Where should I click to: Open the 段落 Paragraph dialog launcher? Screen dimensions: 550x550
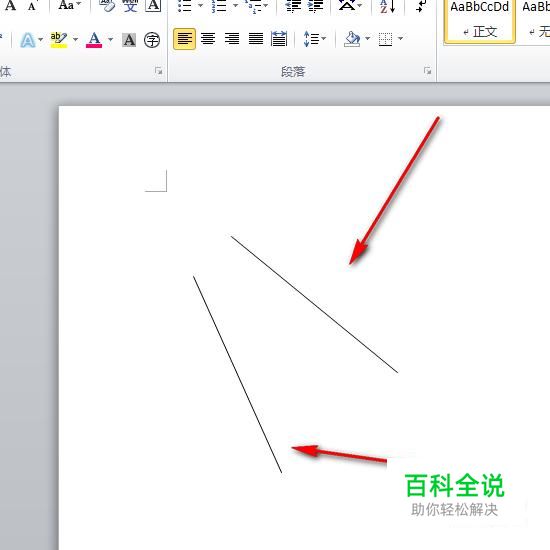(x=427, y=71)
